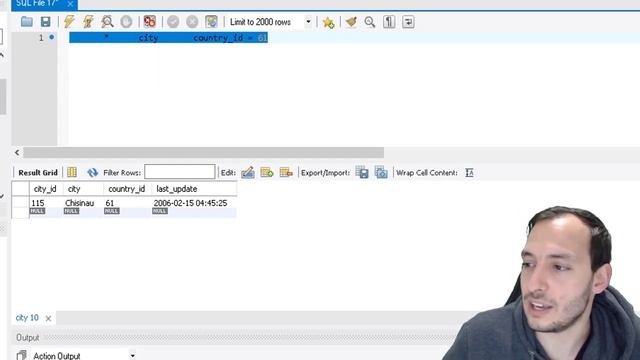Execute statement under cursor lightning icon
The image size is (640, 360).
88,22
